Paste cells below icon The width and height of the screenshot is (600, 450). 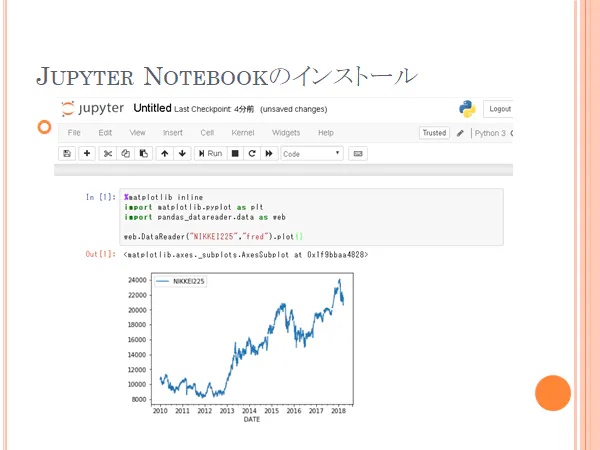click(x=143, y=153)
